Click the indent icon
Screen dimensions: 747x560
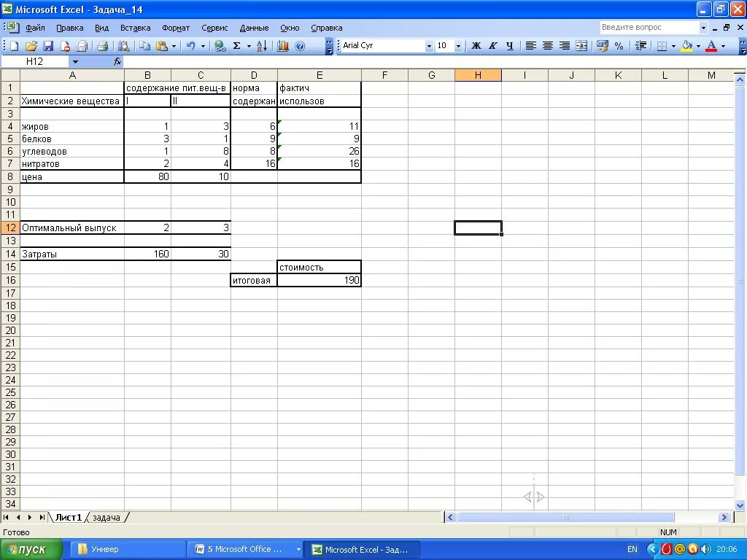click(641, 46)
